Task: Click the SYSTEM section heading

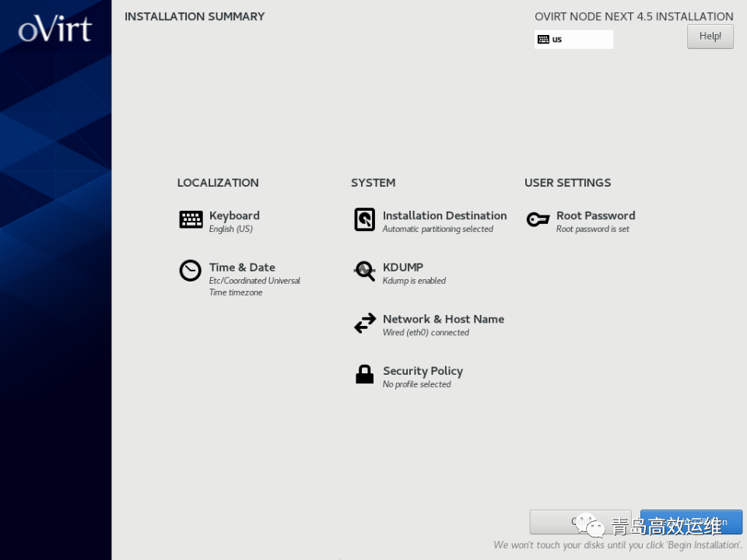Action: pyautogui.click(x=373, y=183)
